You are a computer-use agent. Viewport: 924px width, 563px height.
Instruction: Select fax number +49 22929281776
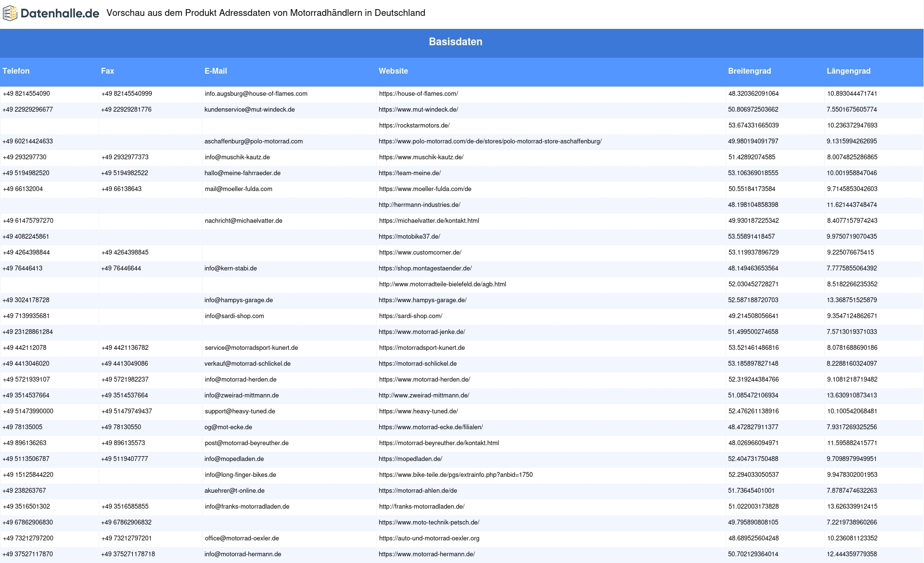click(x=126, y=110)
